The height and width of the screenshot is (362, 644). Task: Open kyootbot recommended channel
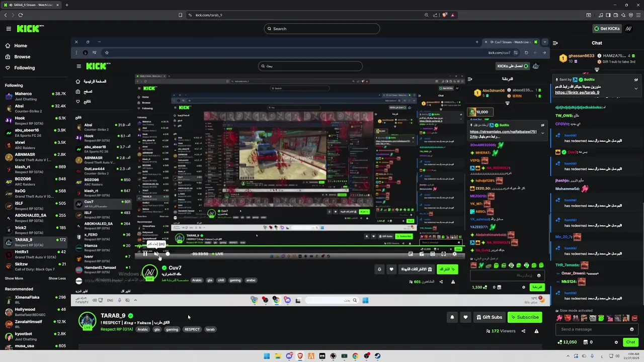tap(35, 336)
